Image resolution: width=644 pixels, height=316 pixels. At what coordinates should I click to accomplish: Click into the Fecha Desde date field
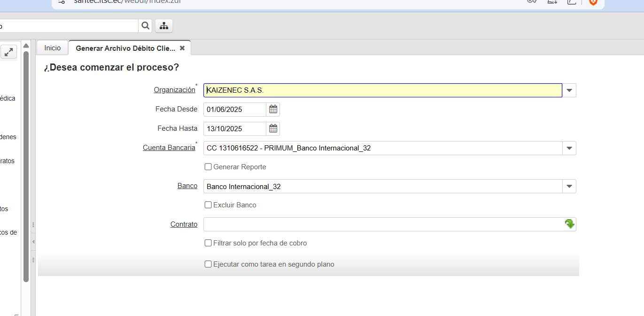click(235, 110)
